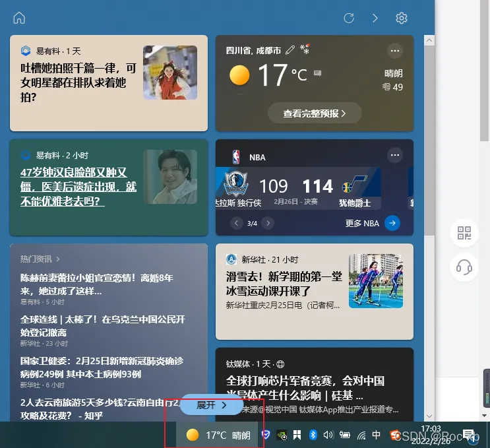The height and width of the screenshot is (448, 490).
Task: Open More NBA with the blue arrow
Action: [392, 223]
